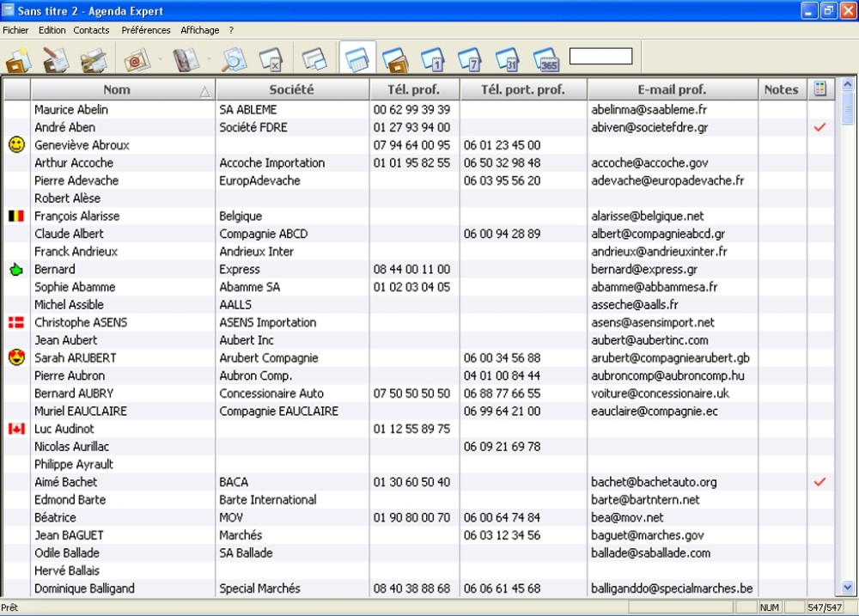
Task: Switch to the 31-day month view icon
Action: click(x=508, y=60)
